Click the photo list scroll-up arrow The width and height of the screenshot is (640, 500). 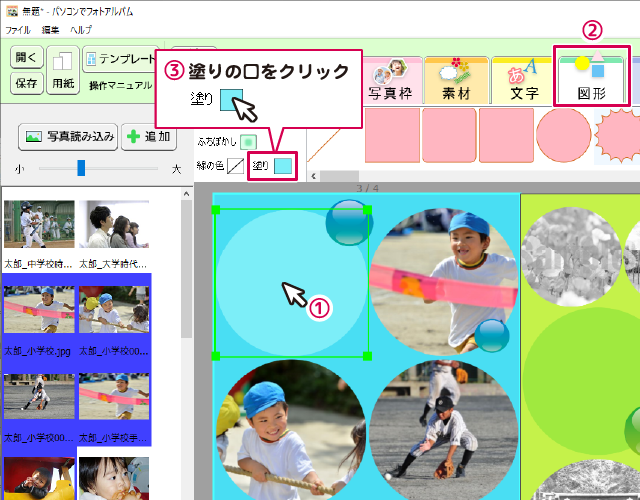tap(187, 194)
